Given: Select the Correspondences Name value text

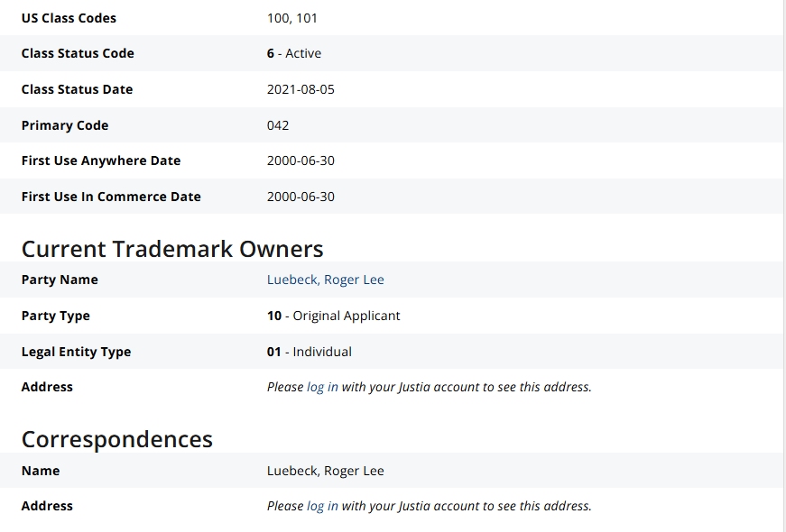Looking at the screenshot, I should click(325, 471).
